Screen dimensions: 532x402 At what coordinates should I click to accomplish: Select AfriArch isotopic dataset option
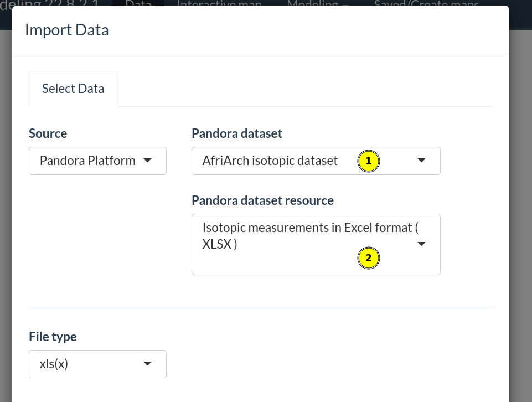(x=270, y=161)
